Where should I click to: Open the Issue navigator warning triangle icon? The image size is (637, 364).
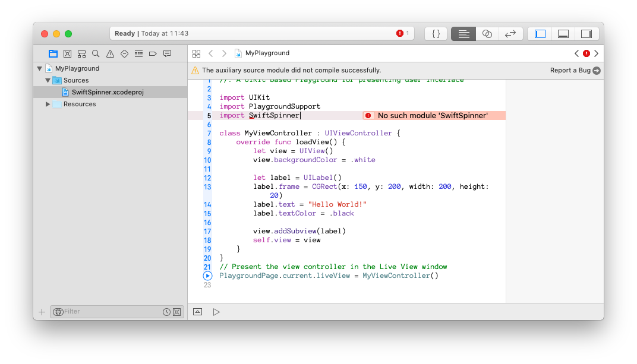110,53
